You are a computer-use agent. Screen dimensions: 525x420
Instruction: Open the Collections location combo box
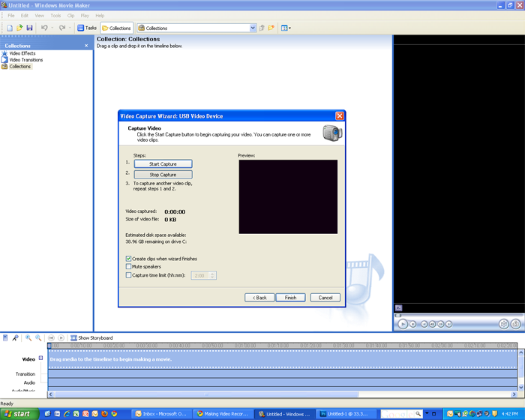(196, 28)
